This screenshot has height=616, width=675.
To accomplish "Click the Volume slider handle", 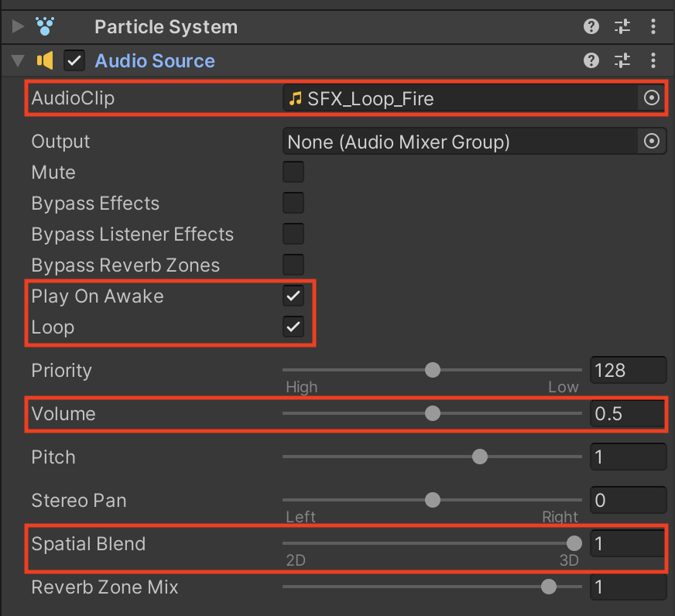I will (x=433, y=413).
